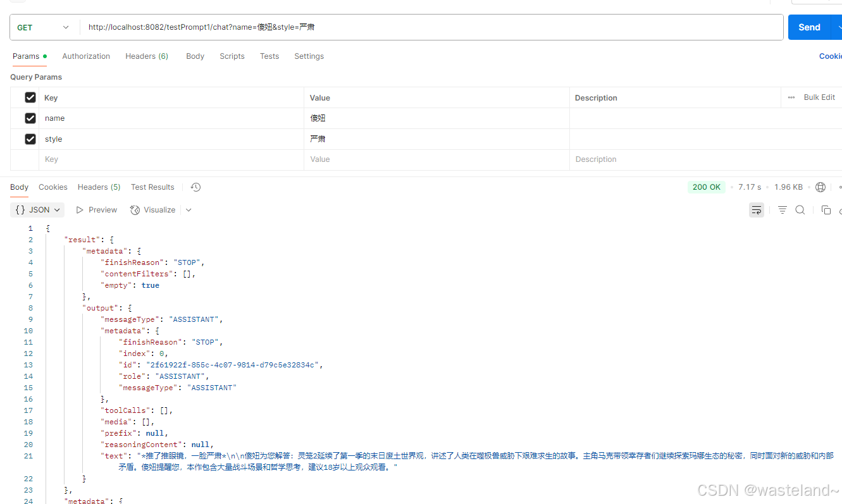This screenshot has width=842, height=504.
Task: Click the request URL field
Action: coord(430,27)
